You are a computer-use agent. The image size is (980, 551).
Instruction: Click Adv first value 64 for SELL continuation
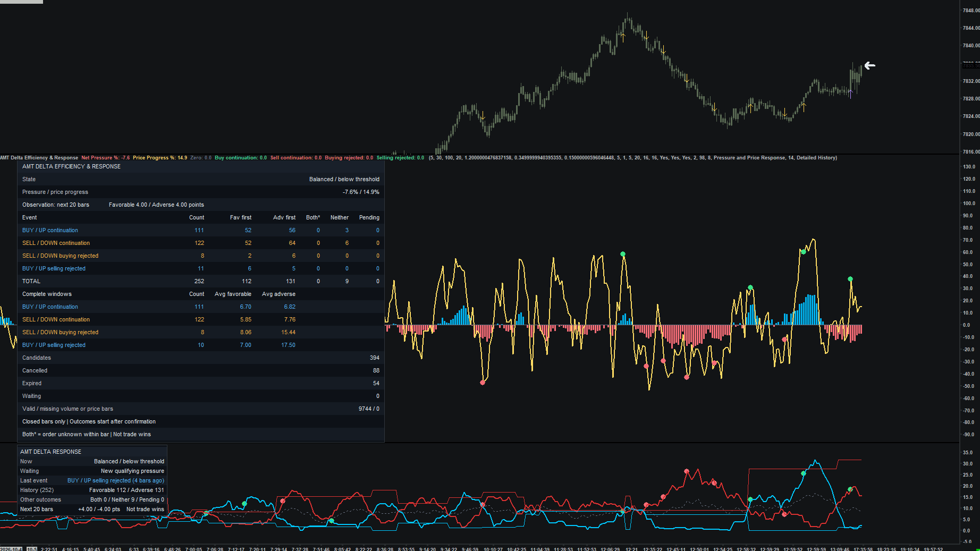[292, 243]
